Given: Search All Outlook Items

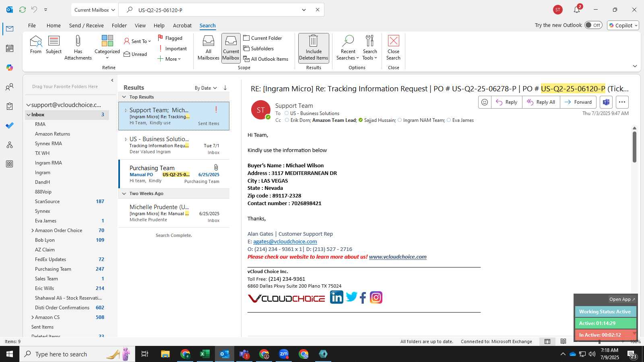Looking at the screenshot, I should click(266, 59).
